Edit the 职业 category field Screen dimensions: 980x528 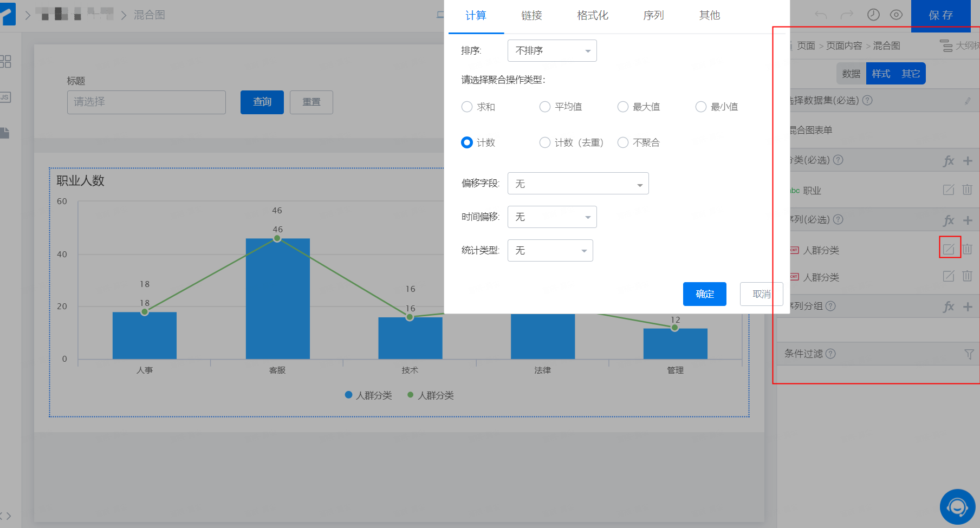[949, 190]
